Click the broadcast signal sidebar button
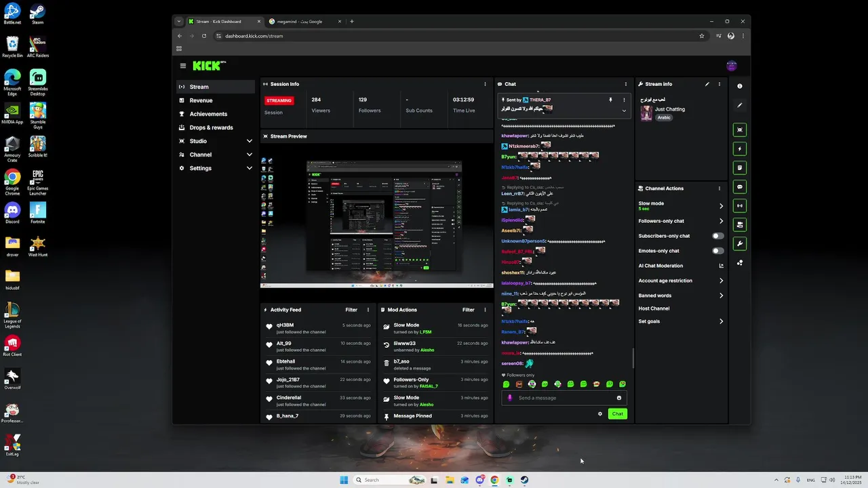 tap(740, 205)
